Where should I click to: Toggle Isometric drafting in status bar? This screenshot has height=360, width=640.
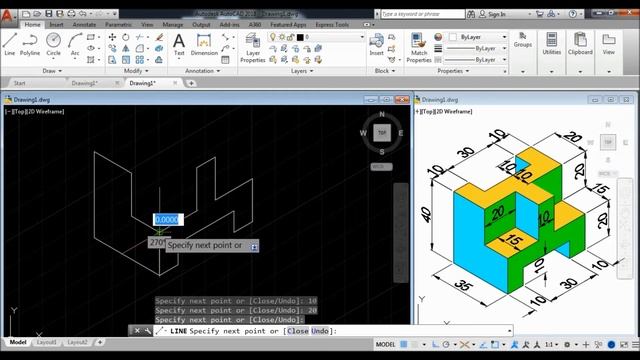click(464, 344)
